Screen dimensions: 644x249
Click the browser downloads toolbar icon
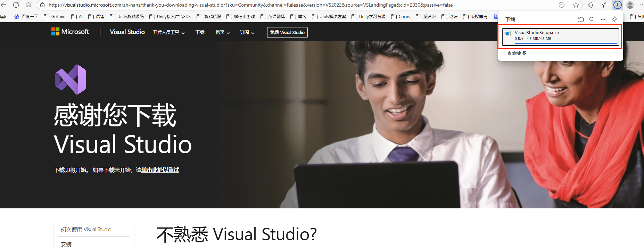coord(617,5)
